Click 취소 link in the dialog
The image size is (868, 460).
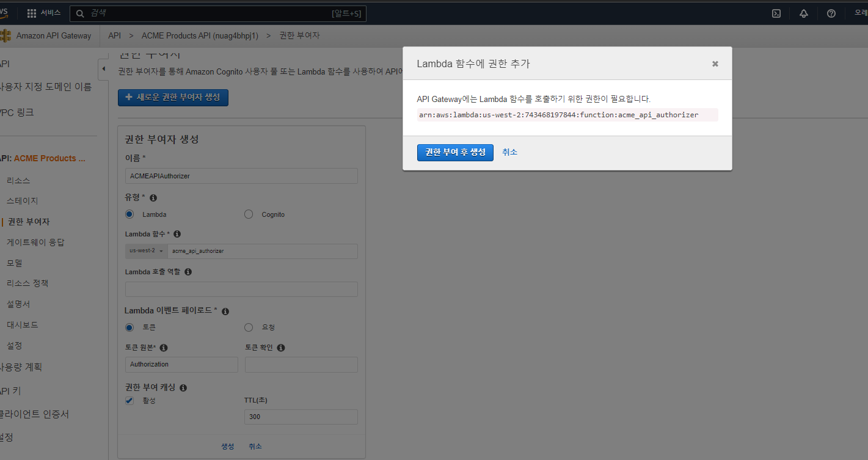509,152
